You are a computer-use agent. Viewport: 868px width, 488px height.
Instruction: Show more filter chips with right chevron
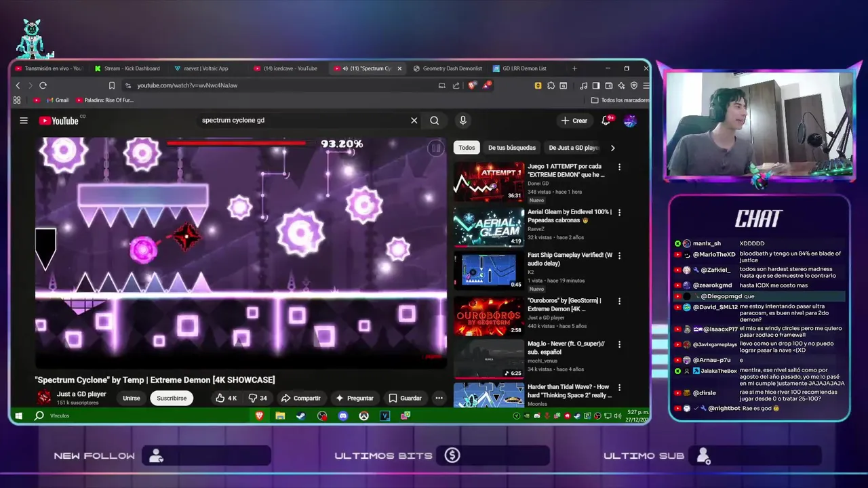coord(612,148)
